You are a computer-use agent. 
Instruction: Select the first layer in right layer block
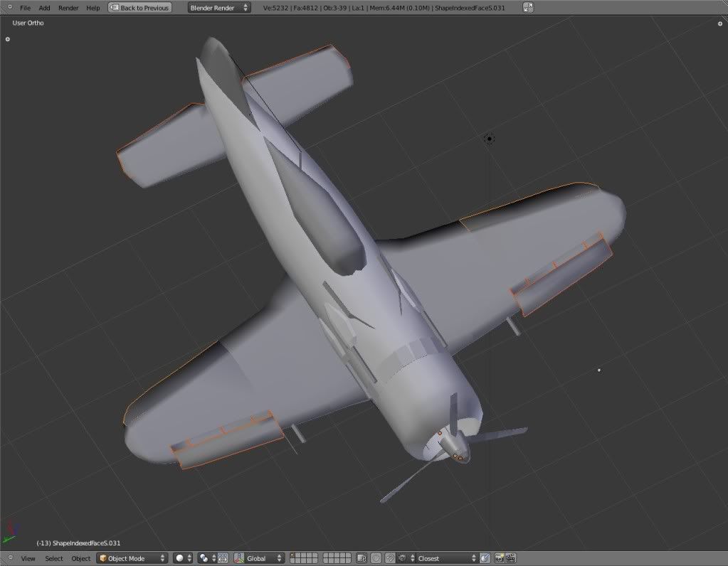point(325,555)
